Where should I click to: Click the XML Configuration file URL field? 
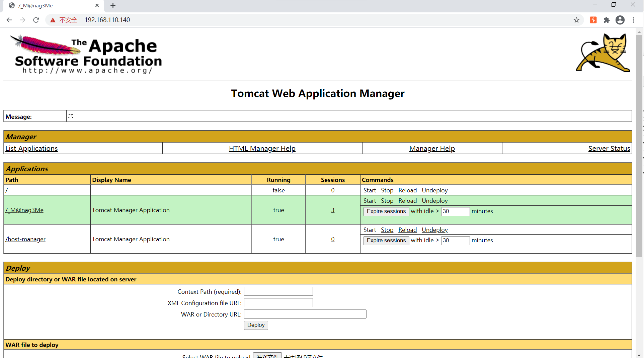point(278,303)
